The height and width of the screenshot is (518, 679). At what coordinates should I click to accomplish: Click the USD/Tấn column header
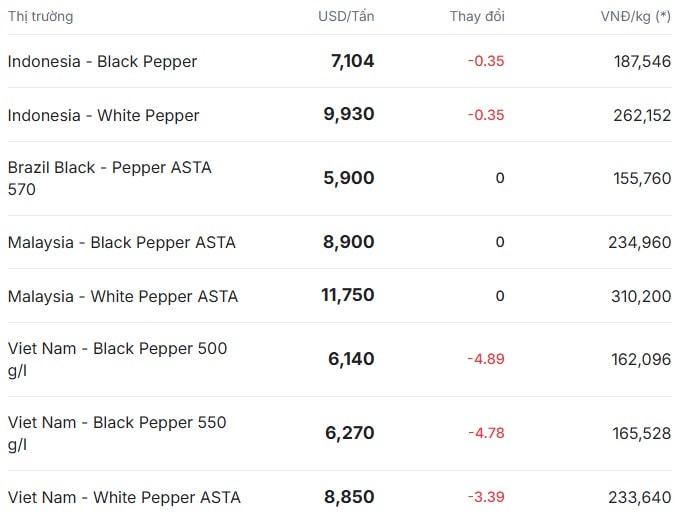346,16
